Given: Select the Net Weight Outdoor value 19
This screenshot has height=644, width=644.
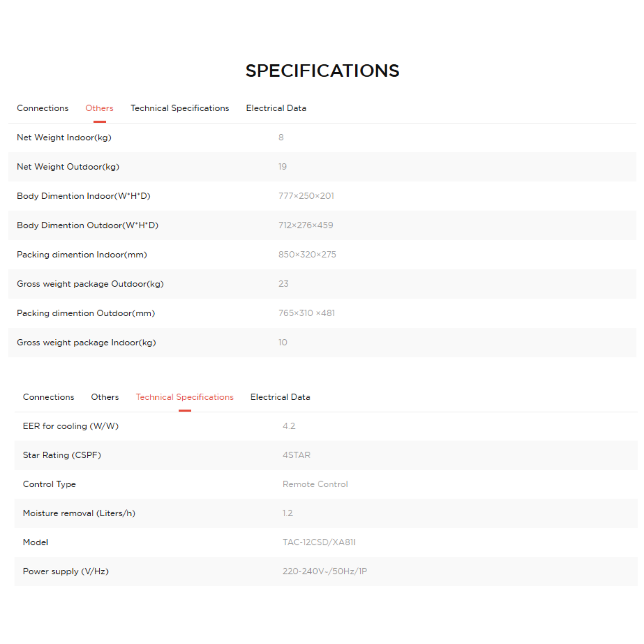Looking at the screenshot, I should pyautogui.click(x=282, y=167).
